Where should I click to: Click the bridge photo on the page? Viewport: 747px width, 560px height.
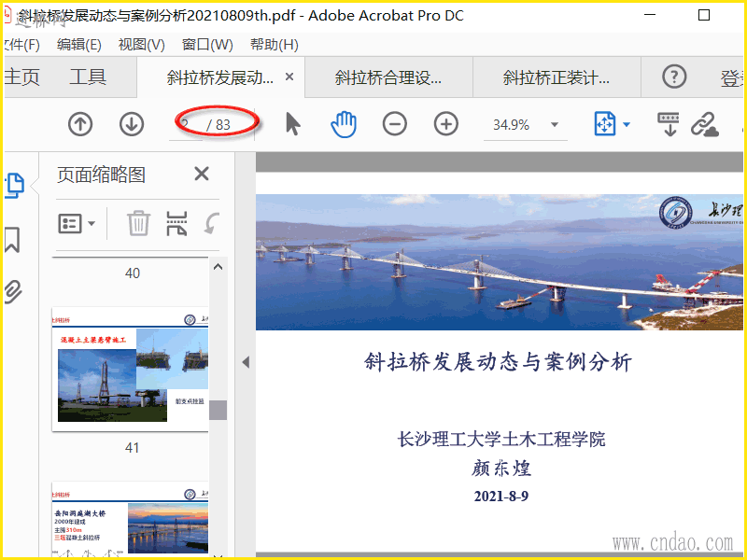coord(500,262)
